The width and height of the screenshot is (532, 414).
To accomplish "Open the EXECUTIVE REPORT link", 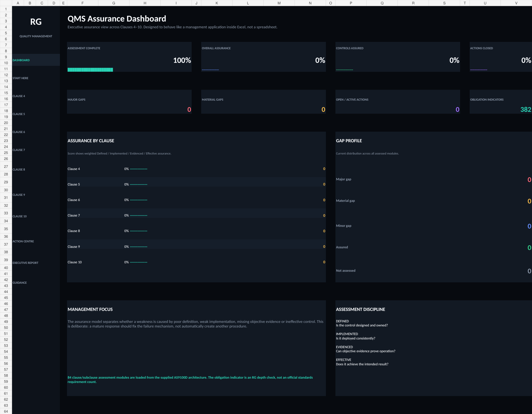I will pos(25,263).
